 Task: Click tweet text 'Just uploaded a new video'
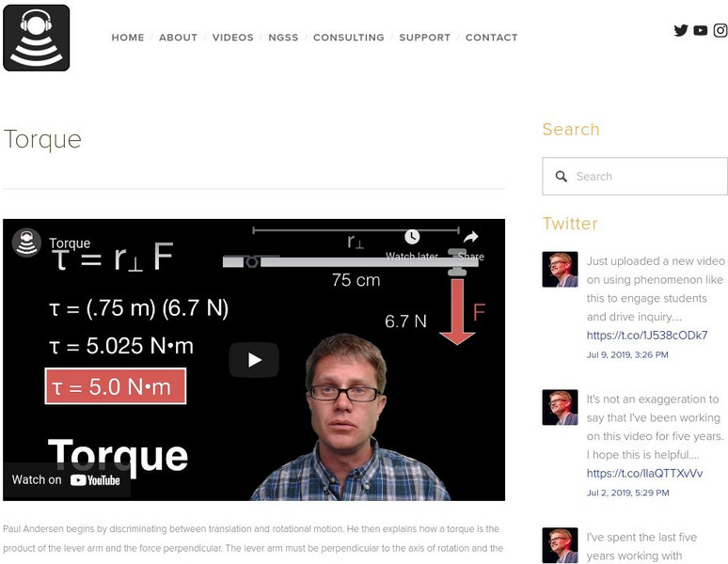click(x=656, y=261)
